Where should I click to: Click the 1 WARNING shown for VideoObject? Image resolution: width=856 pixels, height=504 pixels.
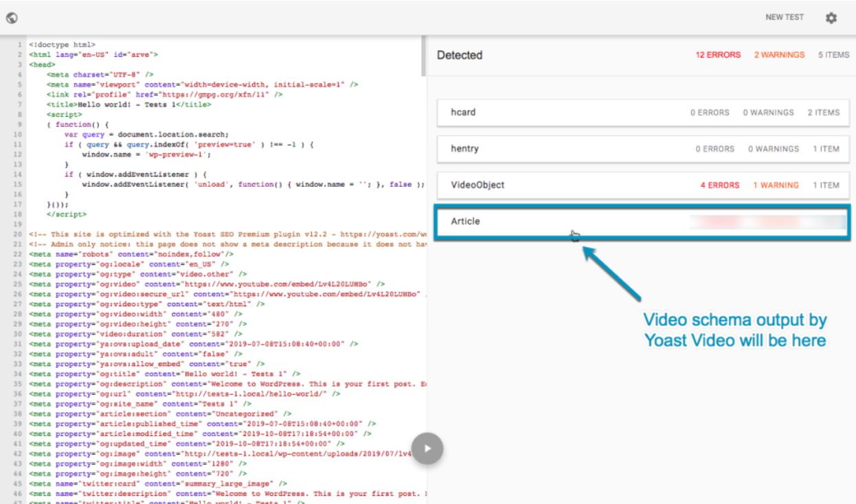pyautogui.click(x=776, y=185)
